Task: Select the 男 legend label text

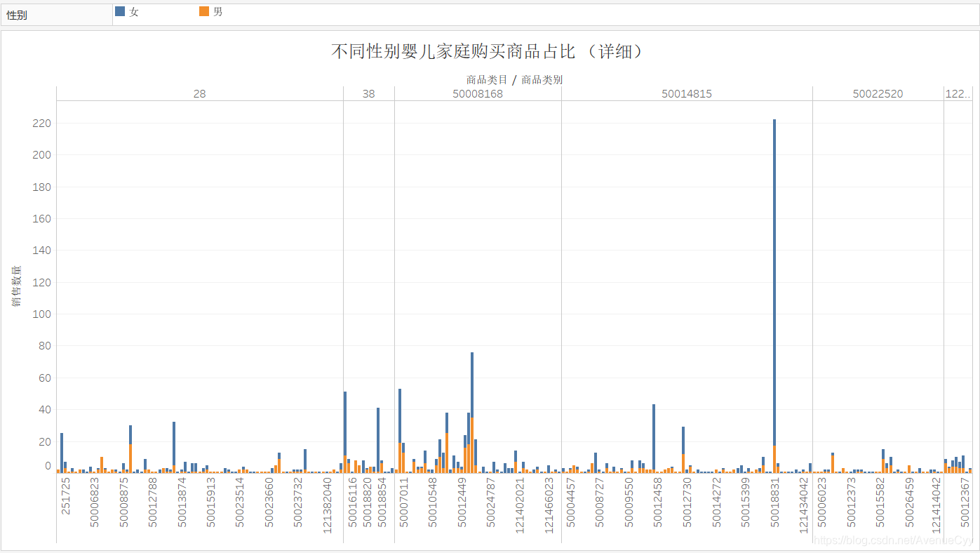Action: coord(217,12)
